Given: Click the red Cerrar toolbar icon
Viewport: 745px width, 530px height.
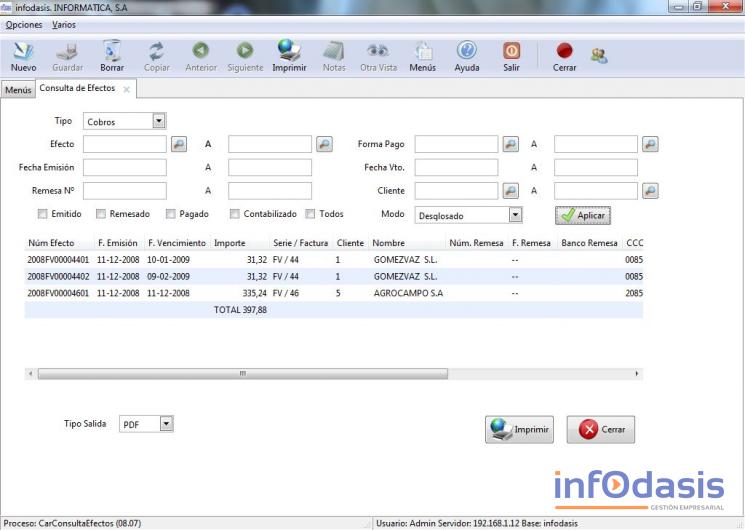Looking at the screenshot, I should 564,51.
